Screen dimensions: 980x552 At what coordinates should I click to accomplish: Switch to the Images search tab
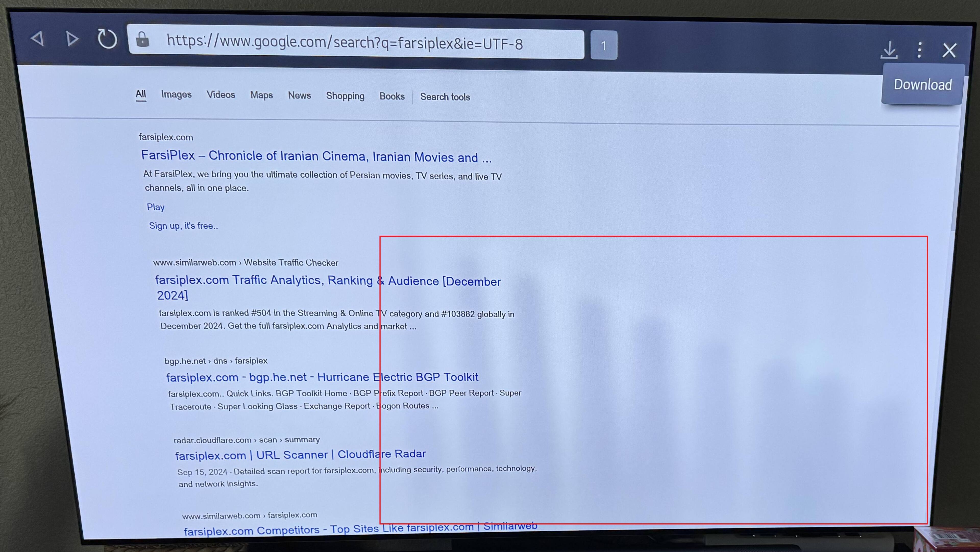tap(176, 94)
